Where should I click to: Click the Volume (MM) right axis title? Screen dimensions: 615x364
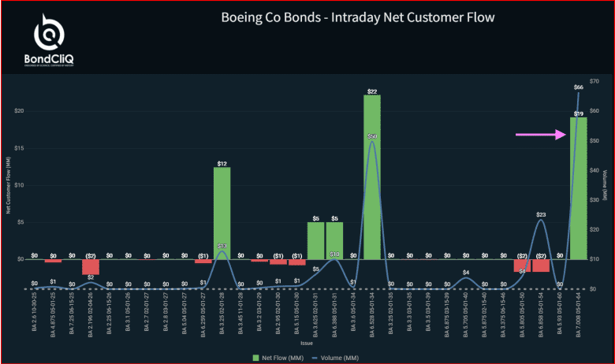[605, 185]
